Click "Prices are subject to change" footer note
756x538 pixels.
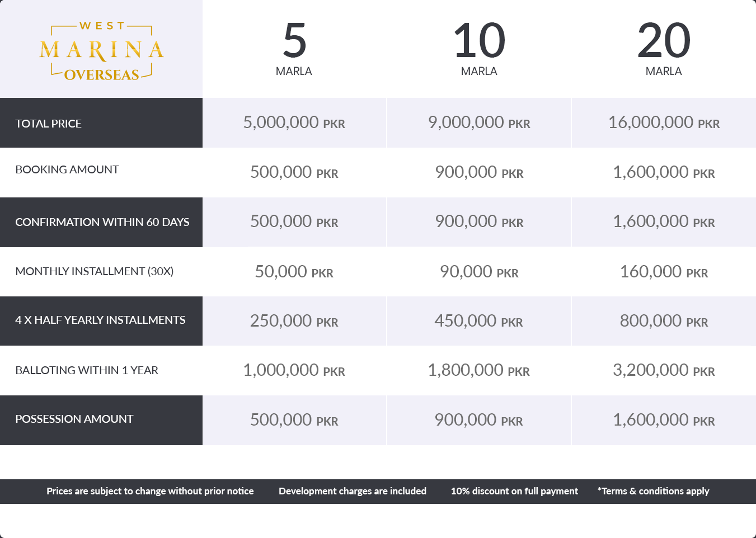pyautogui.click(x=150, y=491)
